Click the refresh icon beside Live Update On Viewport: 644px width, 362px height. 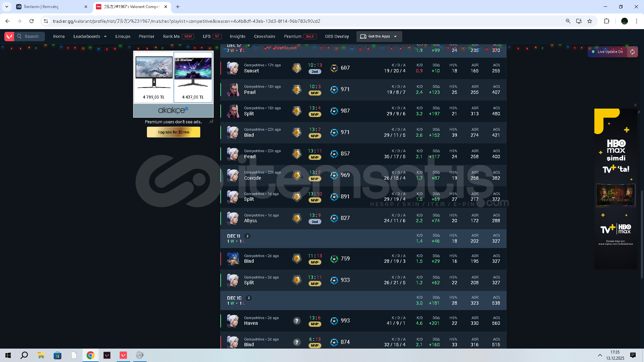pos(632,52)
